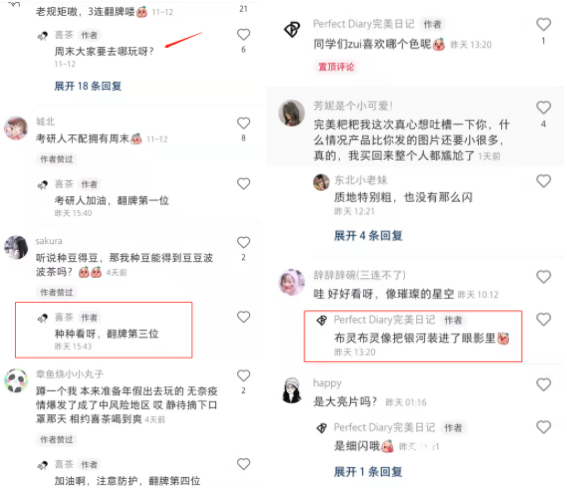Image resolution: width=567 pixels, height=498 pixels.
Task: Tap heart on 芳妮是个小可爱 comment
Action: (x=543, y=107)
